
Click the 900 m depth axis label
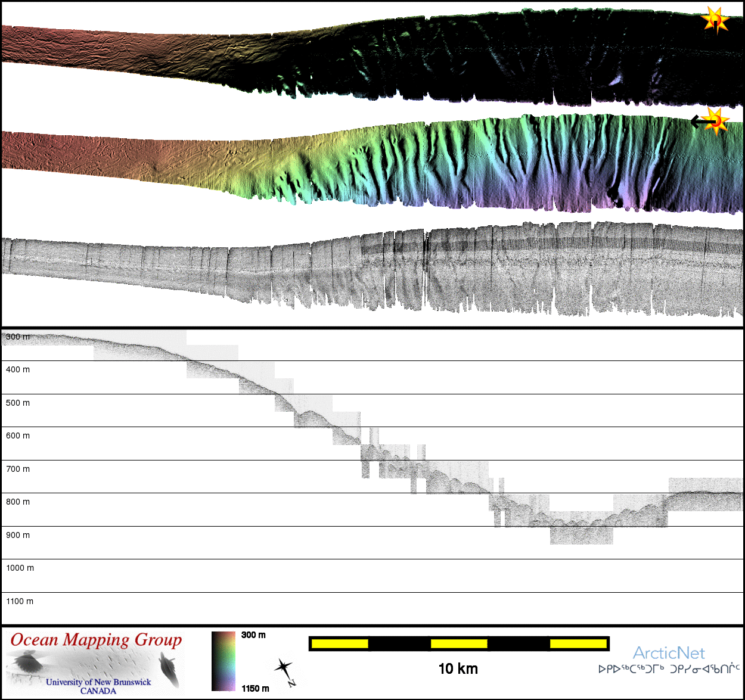pos(18,535)
